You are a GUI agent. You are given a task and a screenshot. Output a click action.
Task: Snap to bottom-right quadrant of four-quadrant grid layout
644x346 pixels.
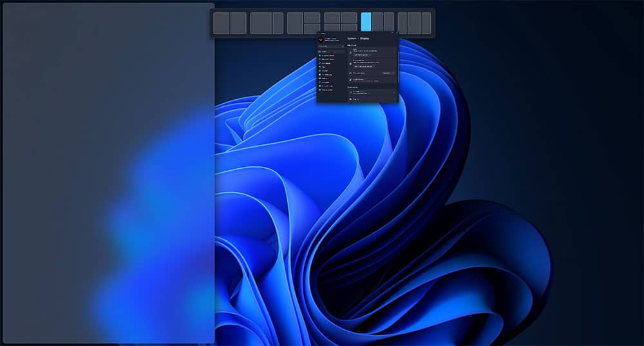[x=349, y=27]
